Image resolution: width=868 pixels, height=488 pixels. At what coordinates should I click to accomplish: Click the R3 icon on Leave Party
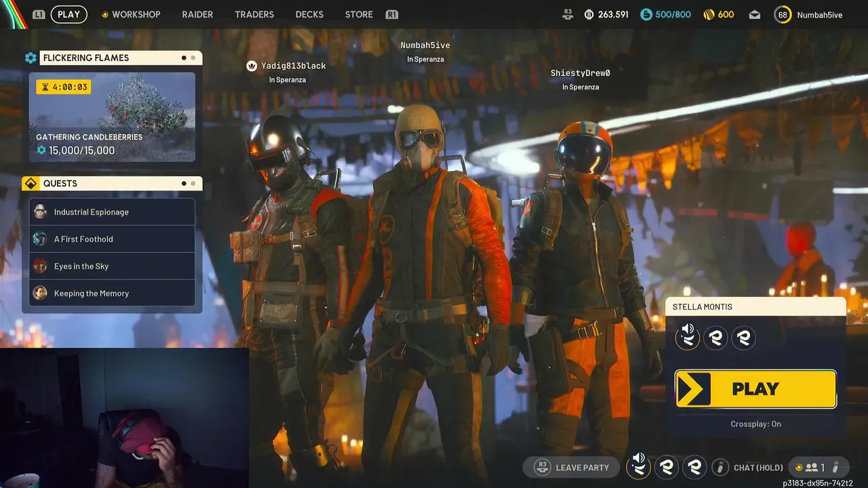[x=541, y=466]
